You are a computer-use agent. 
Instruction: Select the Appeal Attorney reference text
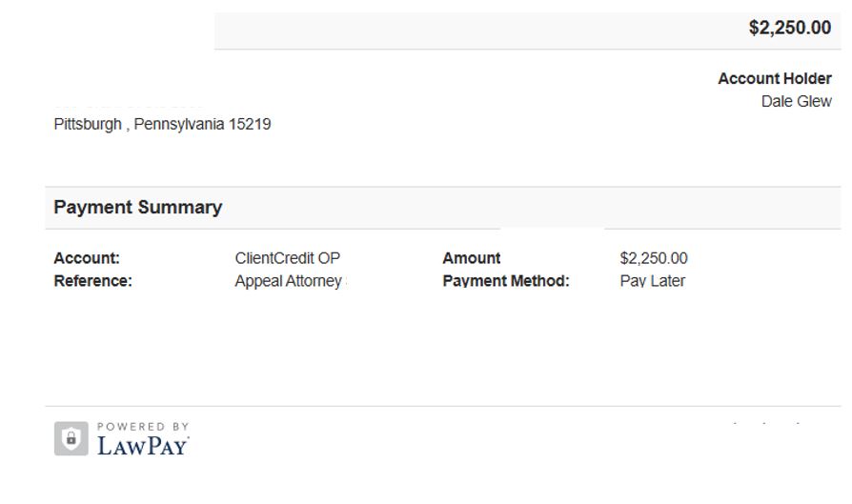pos(289,281)
